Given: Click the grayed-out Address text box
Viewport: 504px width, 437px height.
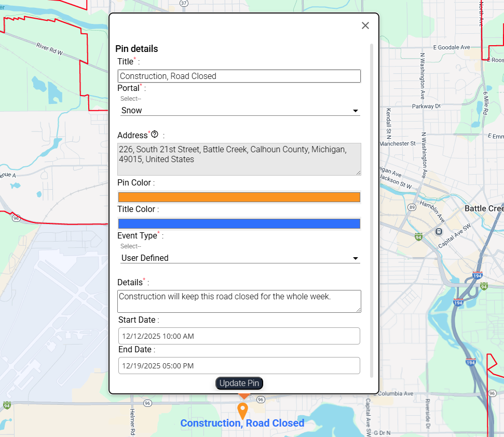Looking at the screenshot, I should [239, 158].
